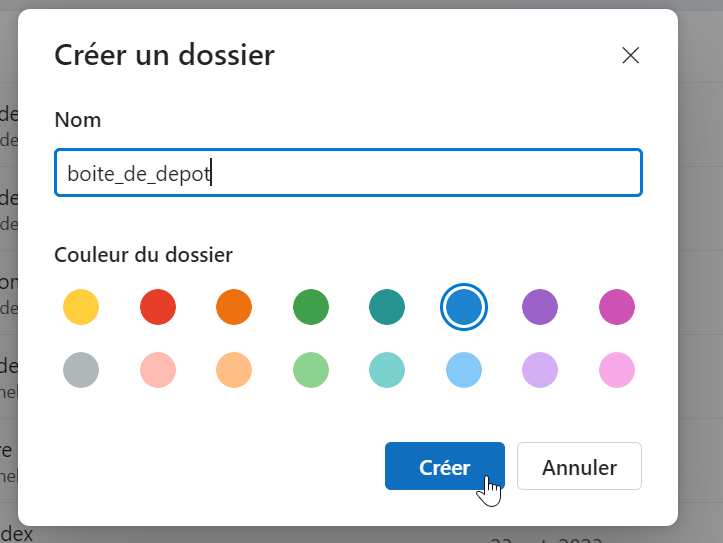The image size is (723, 543).
Task: Pick the gray folder color
Action: pyautogui.click(x=81, y=370)
